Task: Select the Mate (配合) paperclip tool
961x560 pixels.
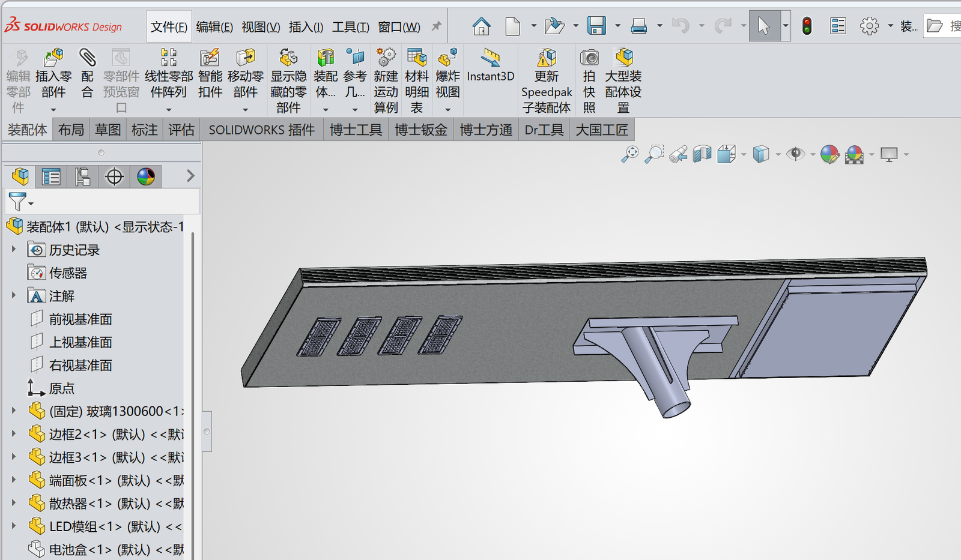Action: [x=87, y=58]
